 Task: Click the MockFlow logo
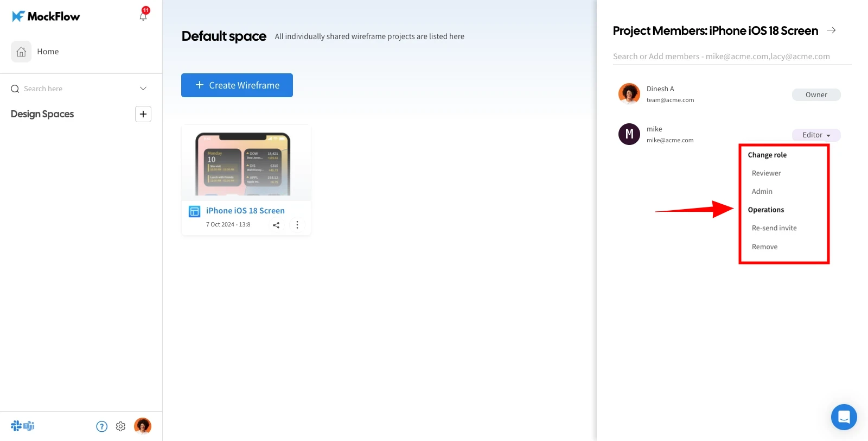click(46, 16)
